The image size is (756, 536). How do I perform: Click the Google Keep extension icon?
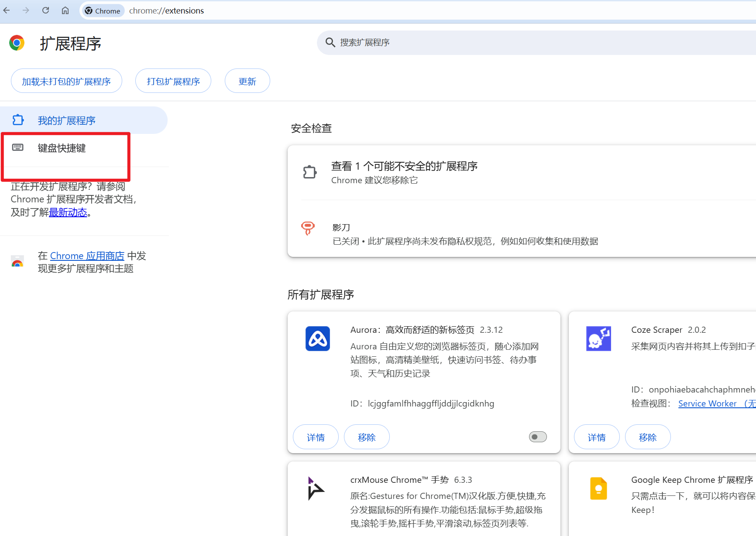click(x=598, y=488)
